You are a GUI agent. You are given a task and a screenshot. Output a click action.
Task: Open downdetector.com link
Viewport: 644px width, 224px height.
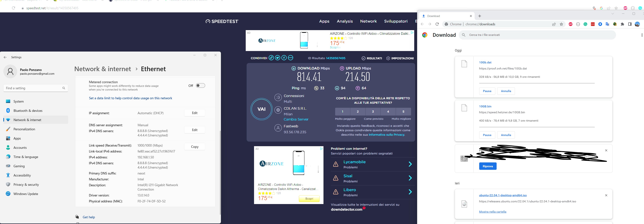point(346,210)
